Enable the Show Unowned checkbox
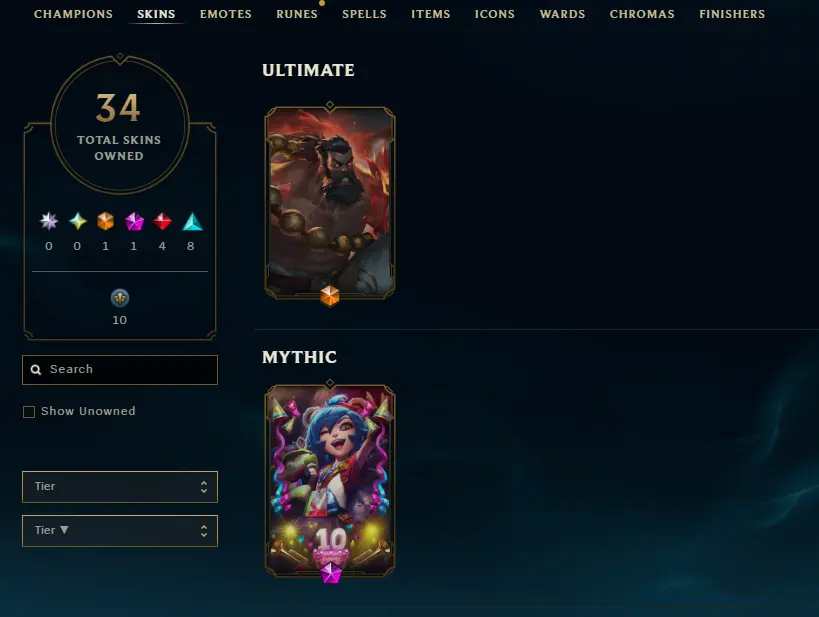The width and height of the screenshot is (819, 617). tap(29, 412)
